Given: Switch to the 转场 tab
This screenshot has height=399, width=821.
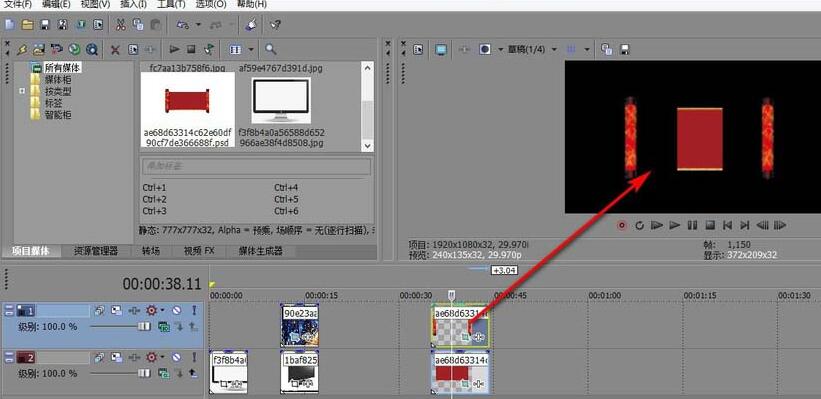Looking at the screenshot, I should [x=151, y=251].
